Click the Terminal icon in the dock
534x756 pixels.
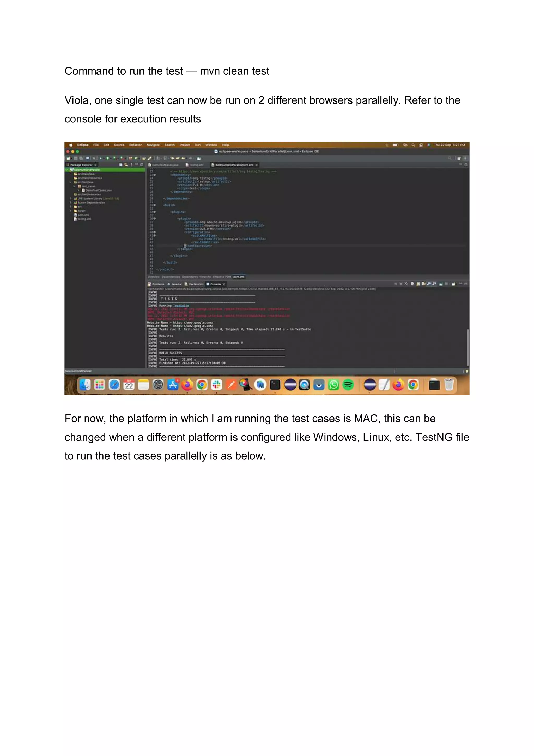click(275, 384)
